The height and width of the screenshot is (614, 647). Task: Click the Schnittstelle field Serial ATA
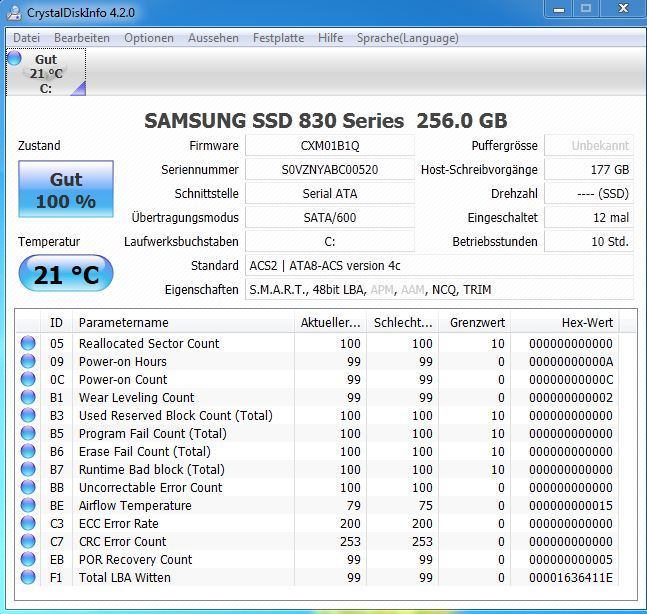click(330, 194)
